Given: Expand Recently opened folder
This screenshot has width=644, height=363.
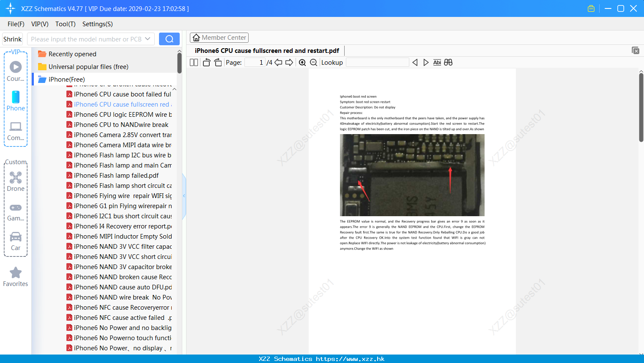Looking at the screenshot, I should click(72, 54).
